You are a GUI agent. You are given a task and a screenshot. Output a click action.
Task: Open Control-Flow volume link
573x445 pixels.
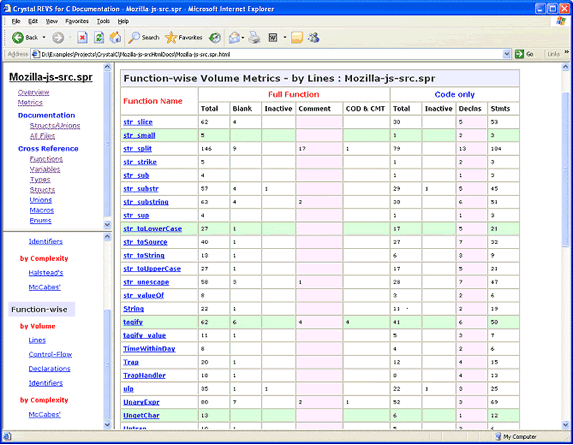[x=50, y=354]
